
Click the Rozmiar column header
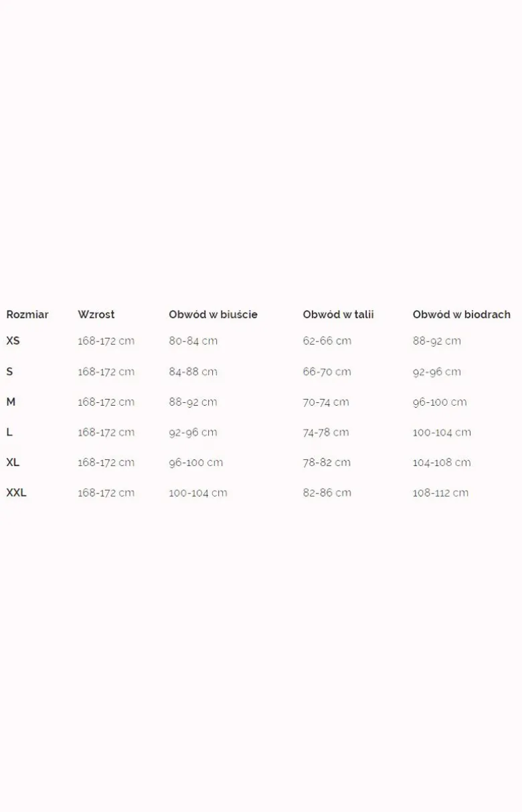pos(27,315)
